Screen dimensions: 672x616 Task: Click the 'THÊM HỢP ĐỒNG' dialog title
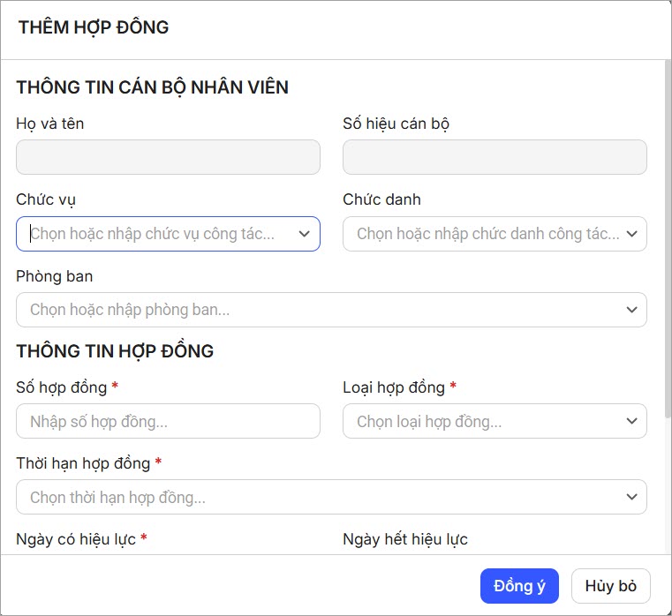click(94, 27)
